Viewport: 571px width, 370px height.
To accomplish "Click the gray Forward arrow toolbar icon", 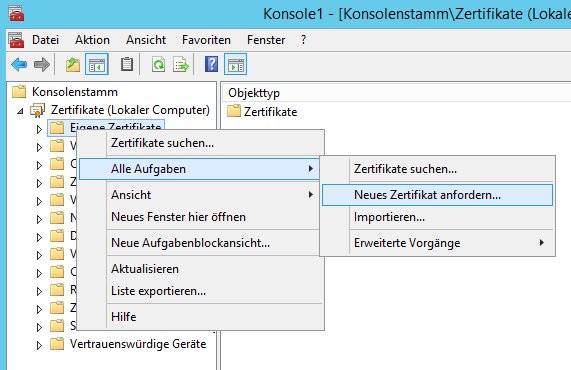I will point(42,64).
